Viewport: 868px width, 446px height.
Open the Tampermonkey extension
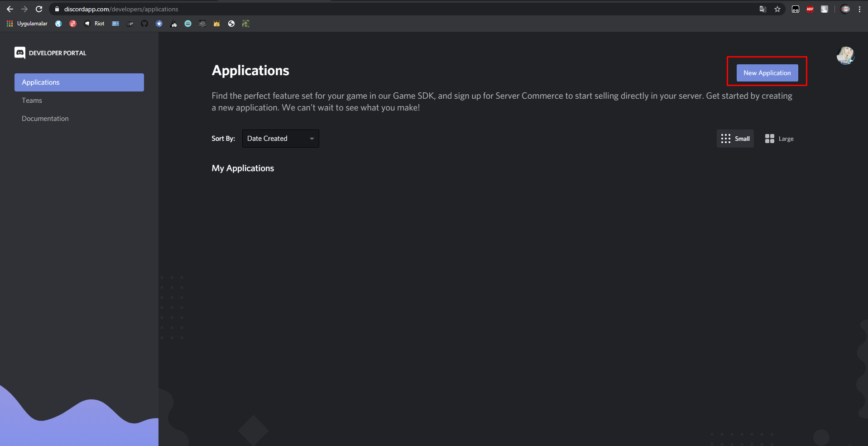pos(796,9)
